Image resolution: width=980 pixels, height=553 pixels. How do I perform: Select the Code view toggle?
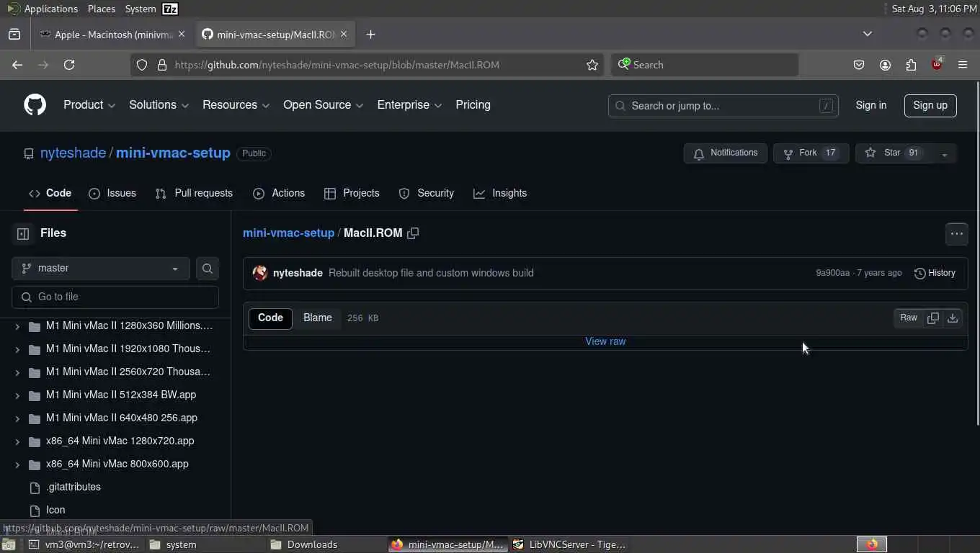tap(270, 318)
